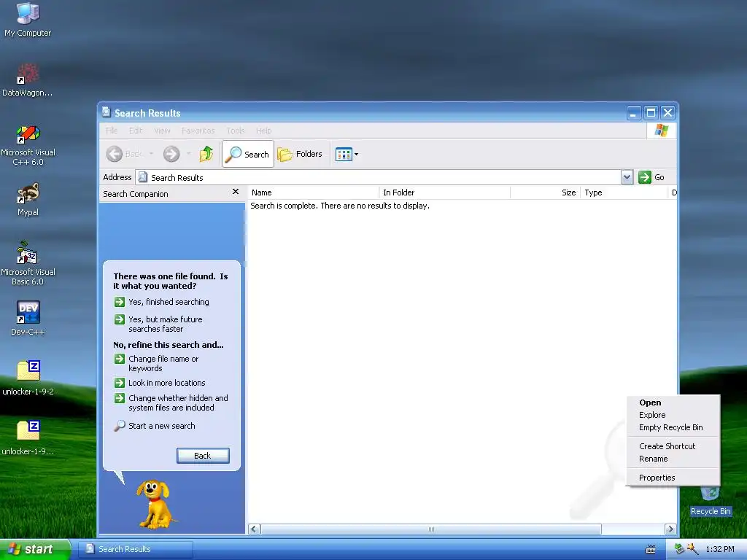747x560 pixels.
Task: Open the File menu
Action: pyautogui.click(x=112, y=131)
